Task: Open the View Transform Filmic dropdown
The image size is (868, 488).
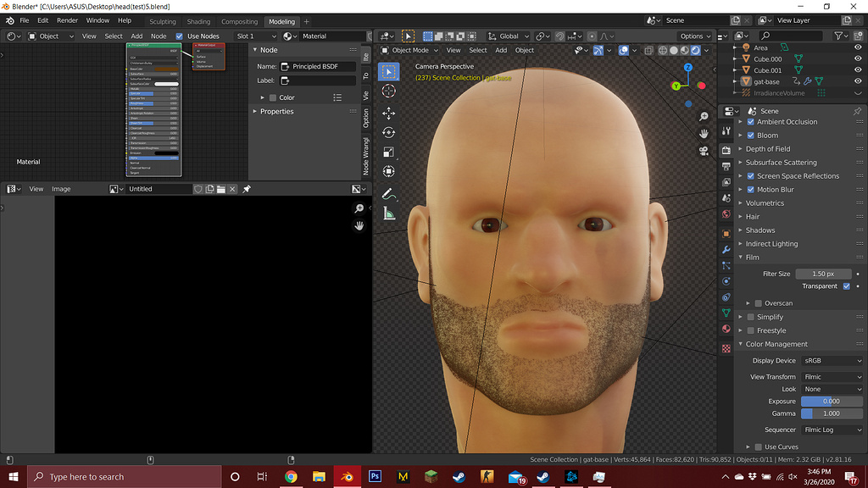Action: tap(832, 377)
